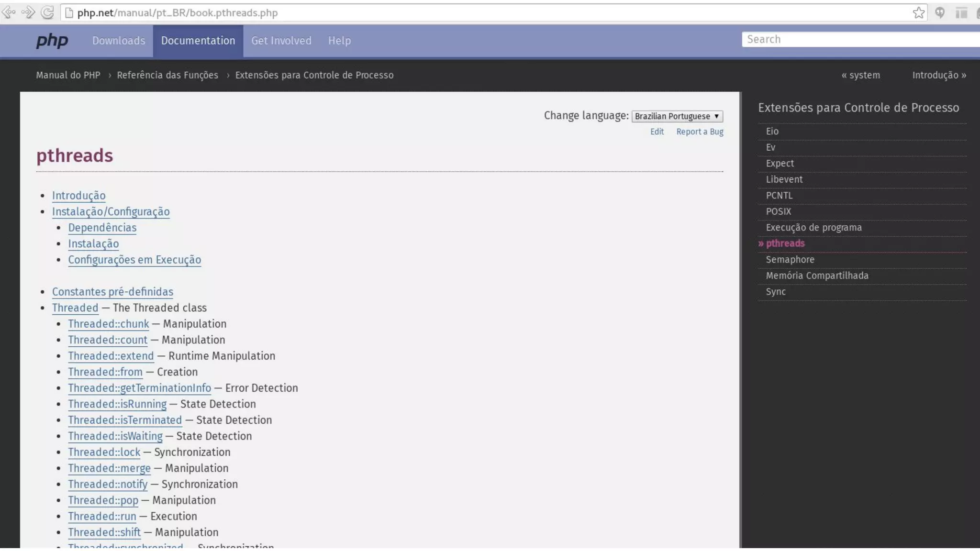Click the column-layout extension icon

tap(961, 13)
